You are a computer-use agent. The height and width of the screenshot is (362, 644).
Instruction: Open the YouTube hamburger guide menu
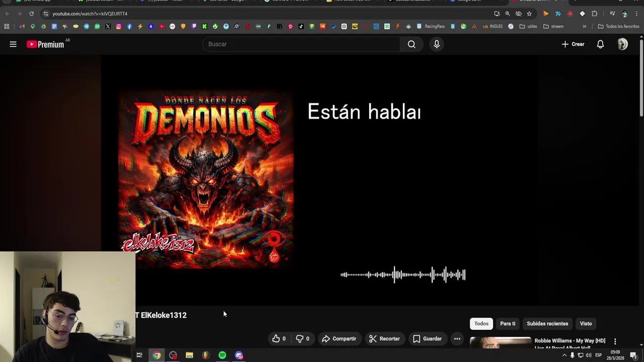tap(13, 44)
